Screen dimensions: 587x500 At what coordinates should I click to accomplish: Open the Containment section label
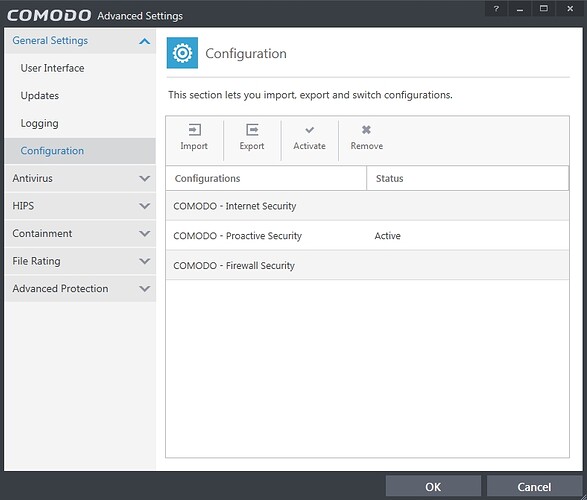tap(42, 234)
